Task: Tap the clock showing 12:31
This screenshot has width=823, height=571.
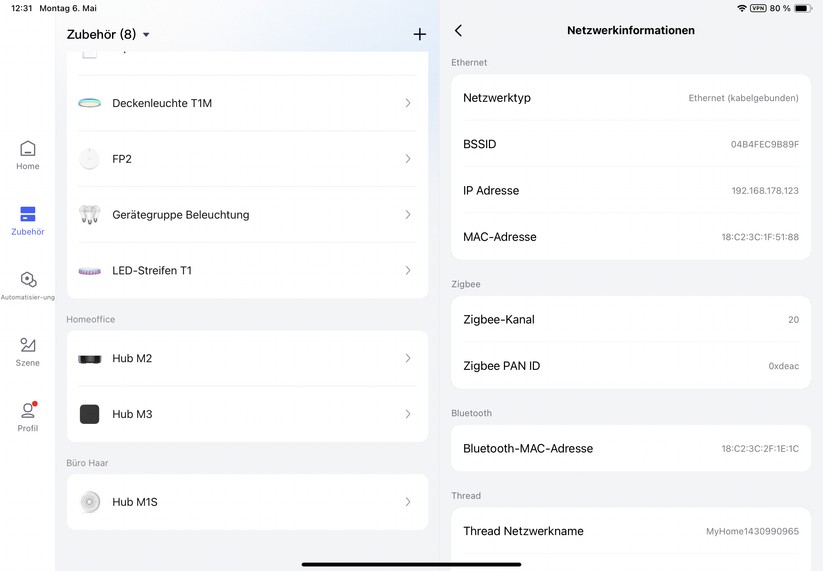Action: [22, 8]
